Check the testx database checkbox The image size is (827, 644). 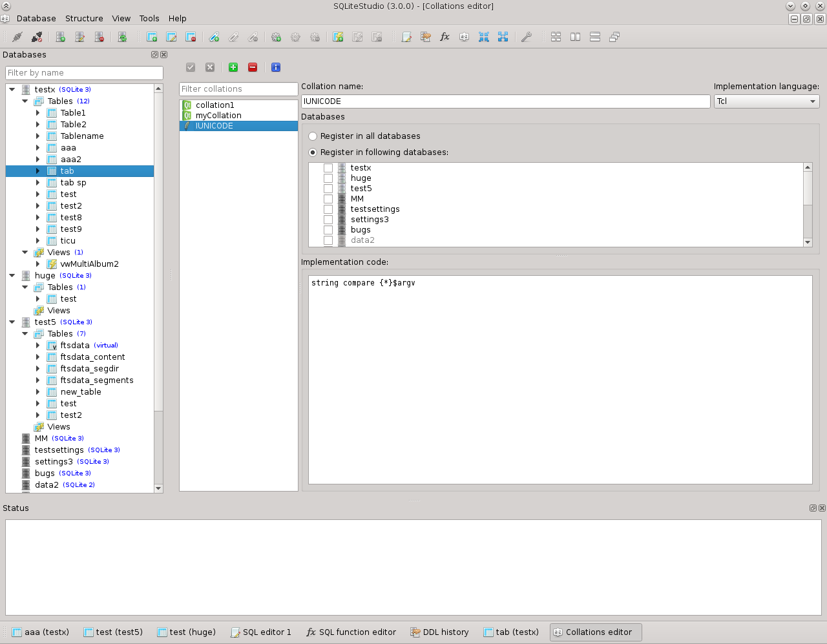coord(328,168)
